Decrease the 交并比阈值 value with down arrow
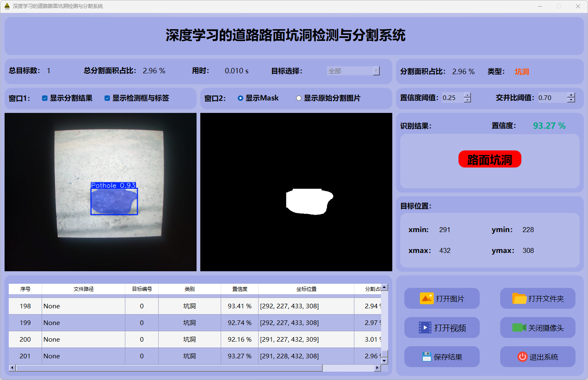The image size is (588, 380). 571,100
